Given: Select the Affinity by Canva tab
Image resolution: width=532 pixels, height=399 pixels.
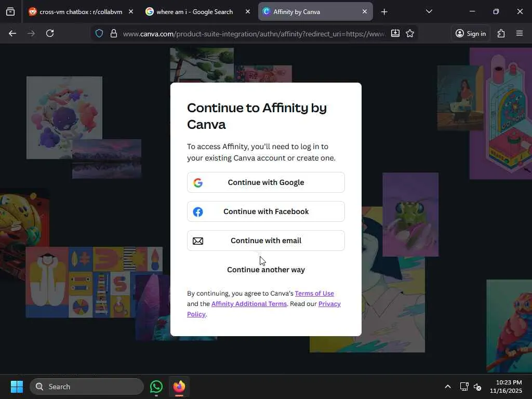Looking at the screenshot, I should 315,12.
